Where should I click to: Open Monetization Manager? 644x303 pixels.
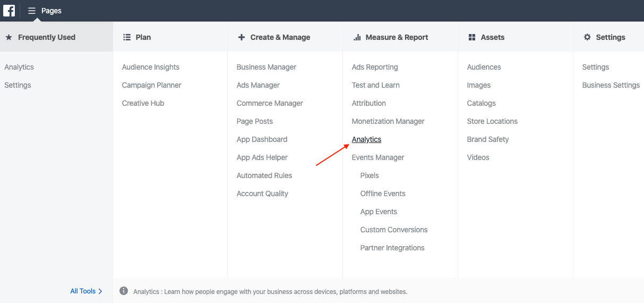(x=388, y=121)
